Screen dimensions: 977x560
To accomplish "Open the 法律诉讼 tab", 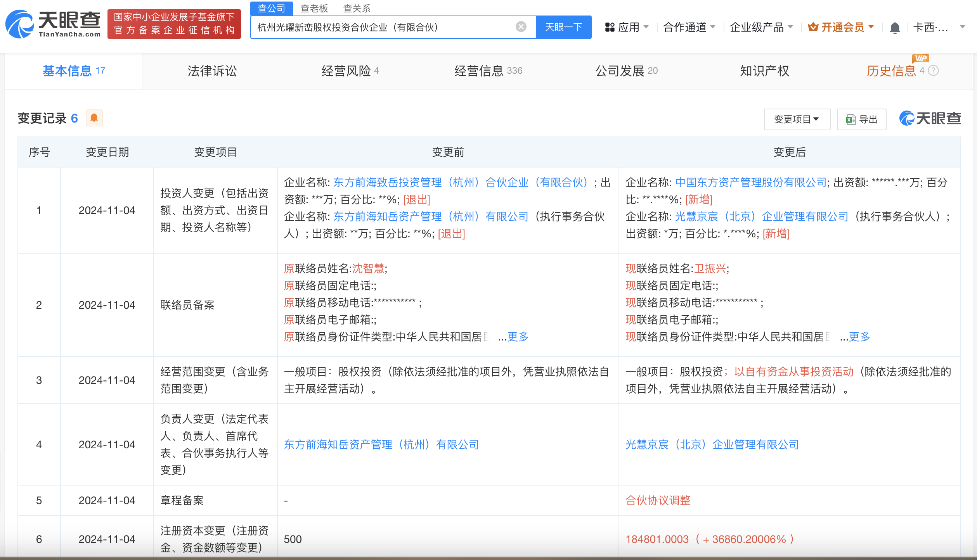I will pyautogui.click(x=212, y=71).
